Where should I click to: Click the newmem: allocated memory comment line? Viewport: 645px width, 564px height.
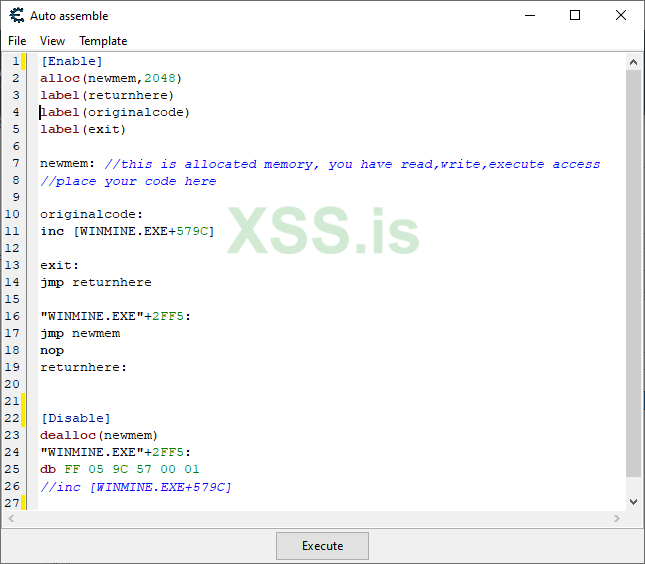pos(320,164)
